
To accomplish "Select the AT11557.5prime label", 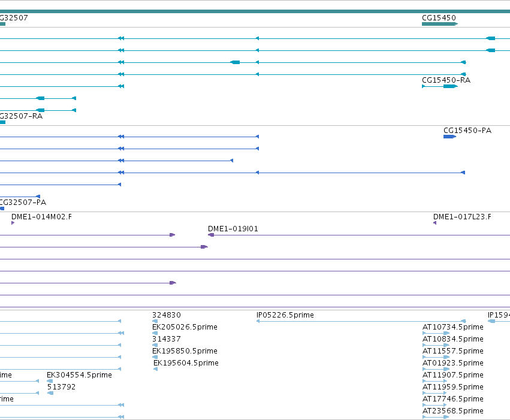I will [x=452, y=351].
